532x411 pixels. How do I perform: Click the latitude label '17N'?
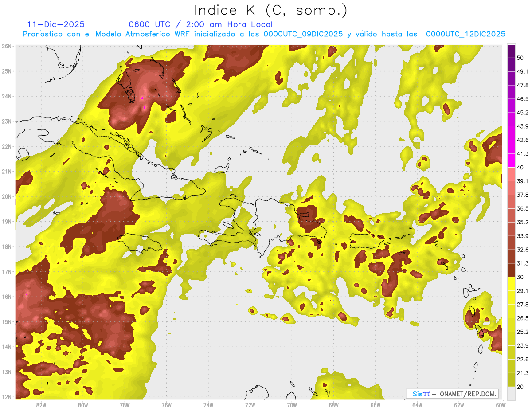7,272
